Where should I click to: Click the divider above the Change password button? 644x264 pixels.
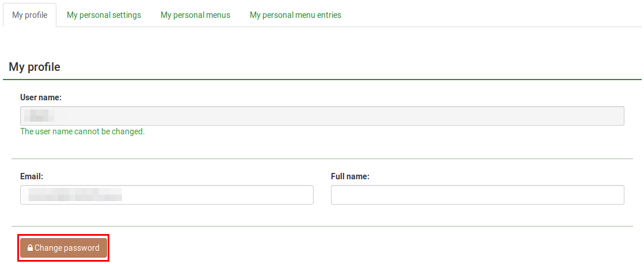pyautogui.click(x=322, y=226)
